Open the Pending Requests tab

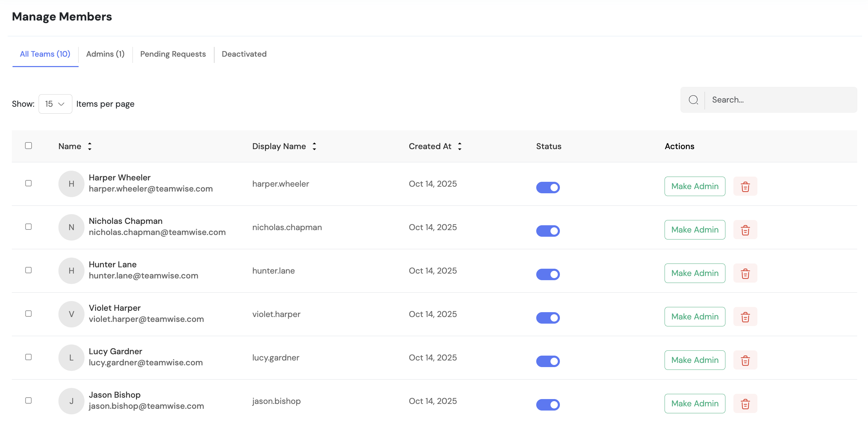(x=173, y=54)
